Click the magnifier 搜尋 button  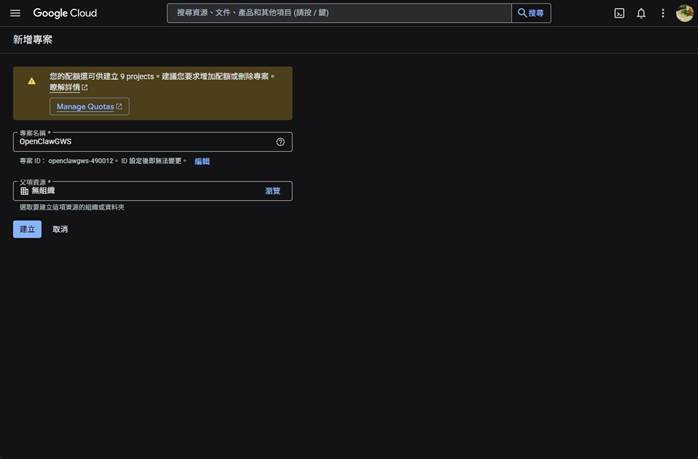(531, 13)
